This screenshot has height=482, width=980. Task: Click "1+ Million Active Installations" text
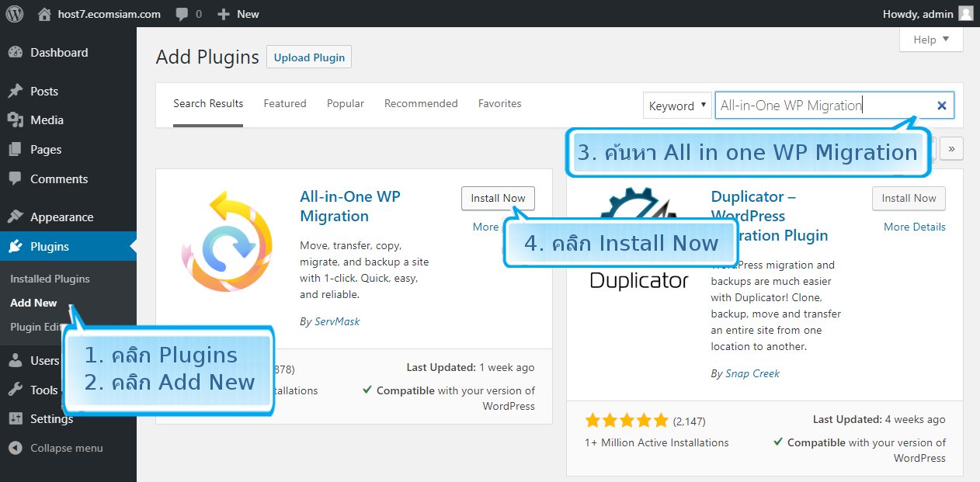(x=657, y=442)
